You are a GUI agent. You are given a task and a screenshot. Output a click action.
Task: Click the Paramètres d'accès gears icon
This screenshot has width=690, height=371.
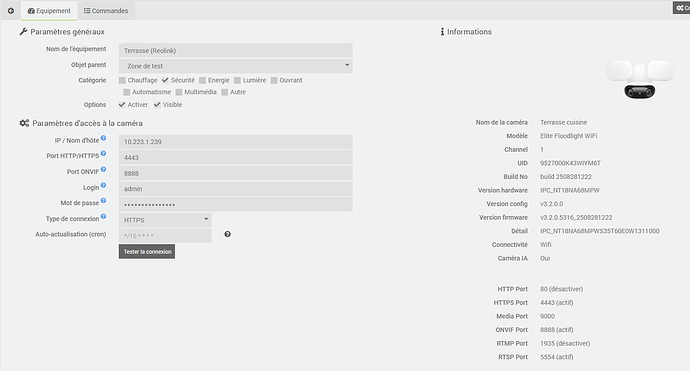click(24, 123)
